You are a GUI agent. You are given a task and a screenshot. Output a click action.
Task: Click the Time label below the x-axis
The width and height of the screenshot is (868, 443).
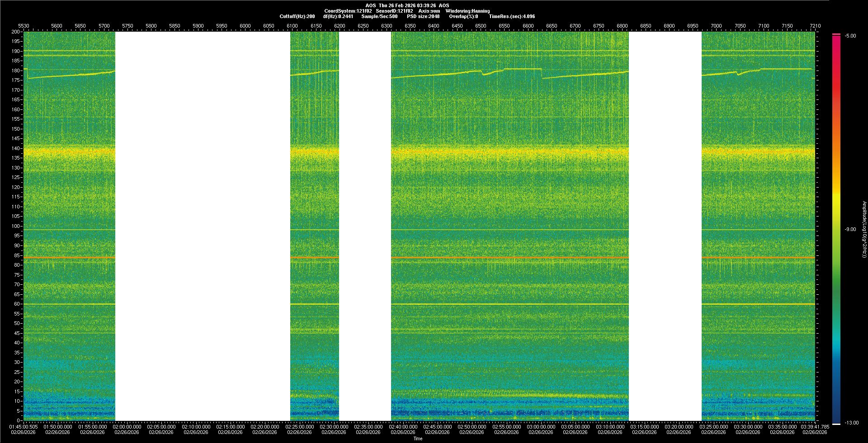click(418, 438)
